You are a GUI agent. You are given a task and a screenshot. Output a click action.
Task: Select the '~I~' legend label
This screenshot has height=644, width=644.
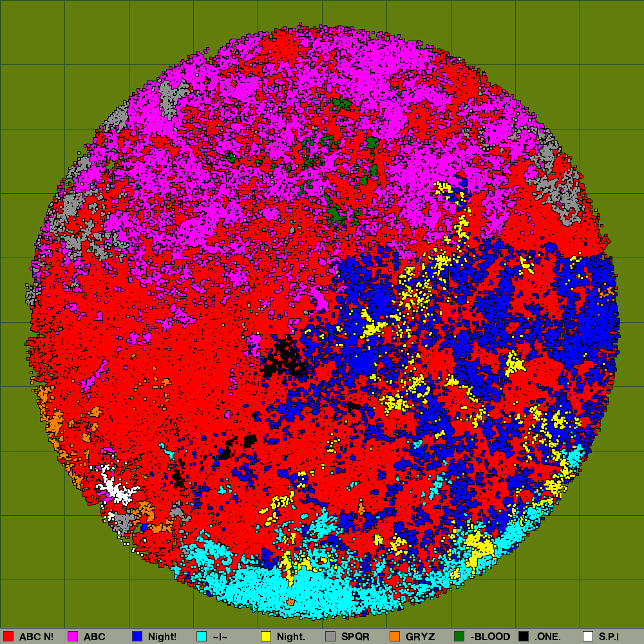click(220, 637)
